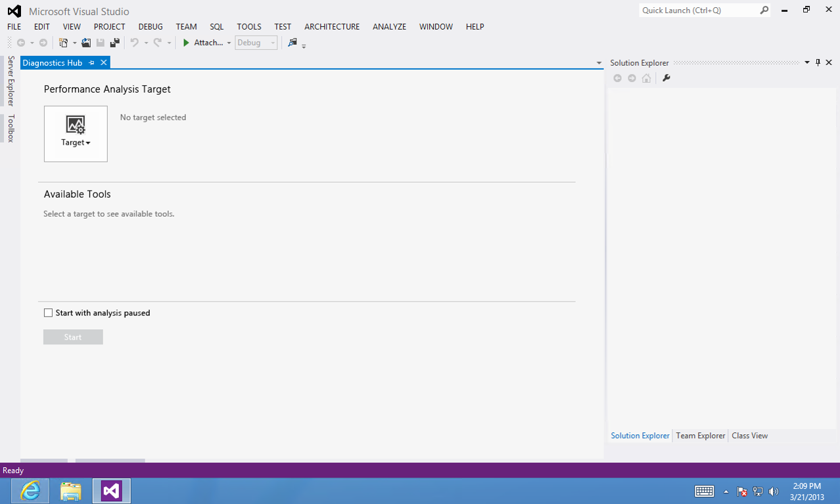Open the TEST menu
The image size is (840, 504).
(283, 27)
